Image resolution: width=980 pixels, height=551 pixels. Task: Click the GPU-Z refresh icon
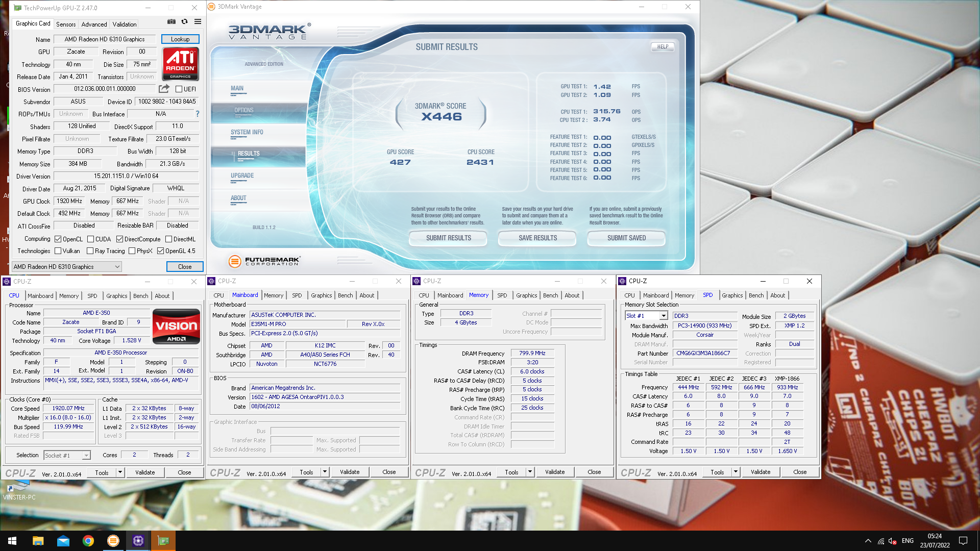coord(184,22)
